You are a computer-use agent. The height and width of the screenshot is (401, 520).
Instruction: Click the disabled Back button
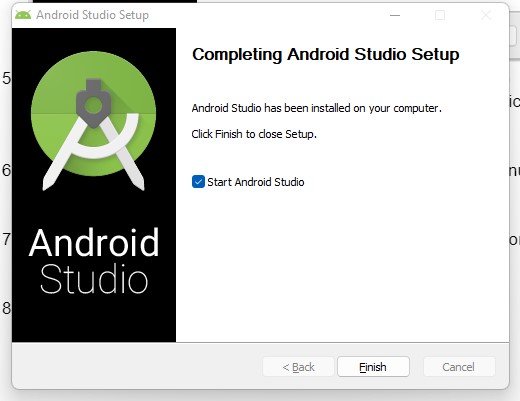298,367
